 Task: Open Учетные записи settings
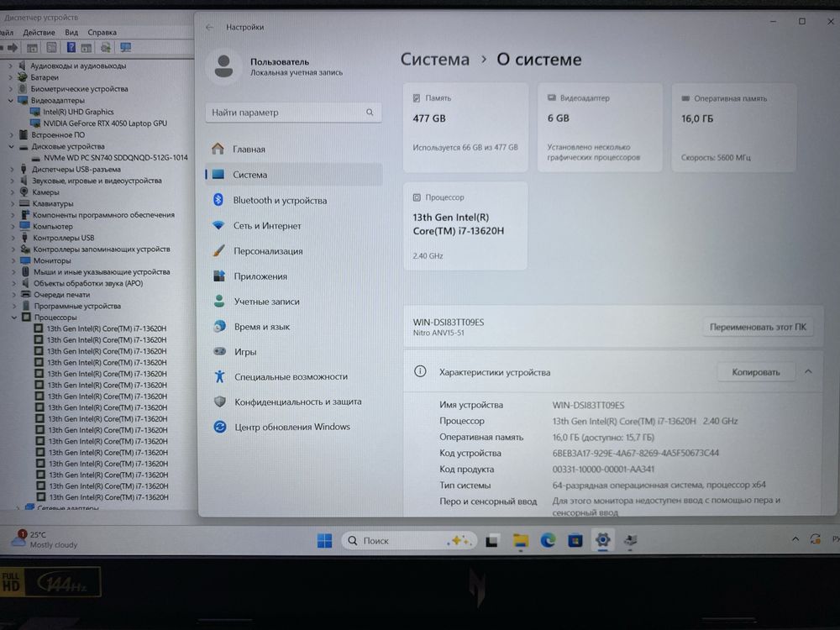pyautogui.click(x=293, y=302)
